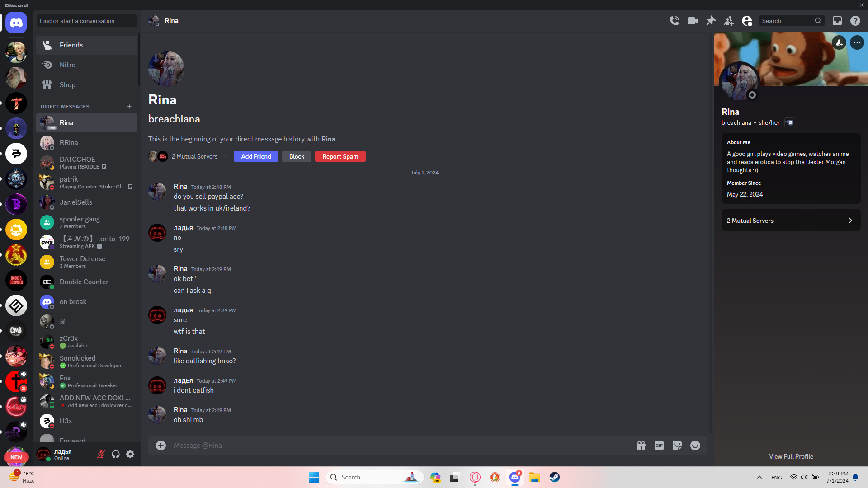868x488 pixels.
Task: Show hidden system tray icons
Action: 759,477
